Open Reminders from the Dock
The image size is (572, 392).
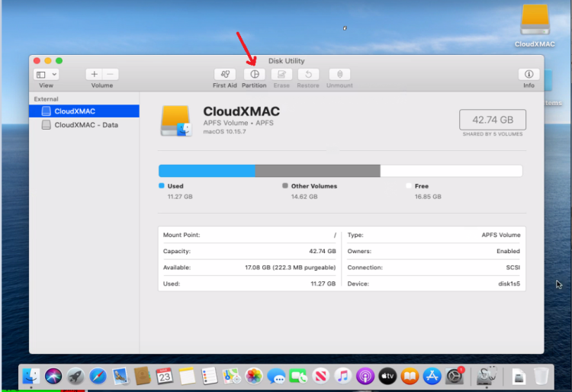tap(210, 376)
